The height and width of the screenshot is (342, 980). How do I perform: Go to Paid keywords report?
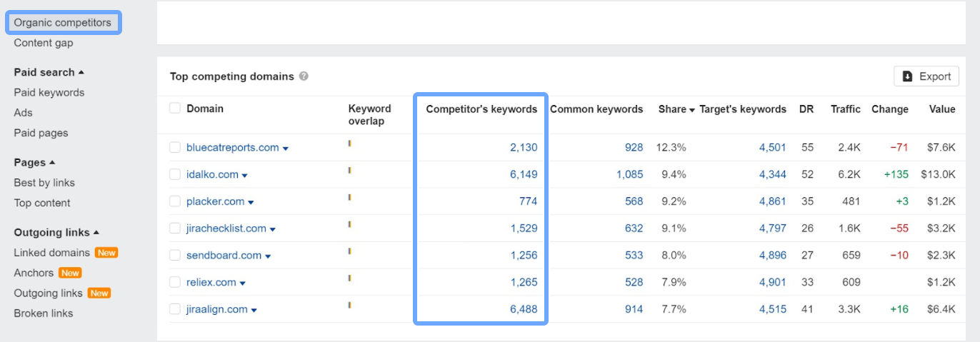pos(49,92)
